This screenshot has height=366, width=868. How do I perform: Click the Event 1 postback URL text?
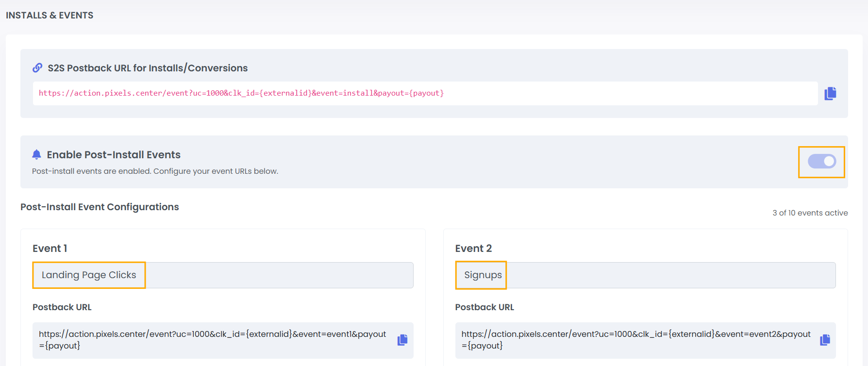tap(212, 339)
